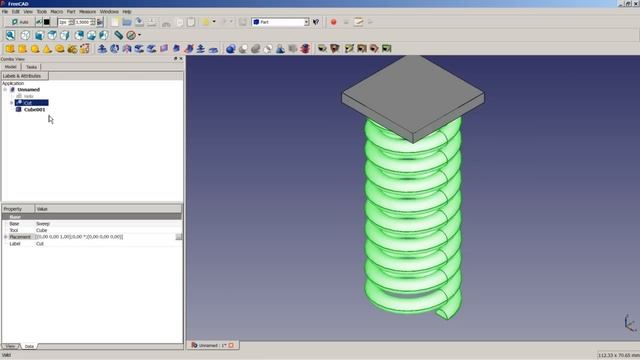Click the Cut boolean icon in toolbar
Screen dimensions: 640x360
click(x=243, y=49)
